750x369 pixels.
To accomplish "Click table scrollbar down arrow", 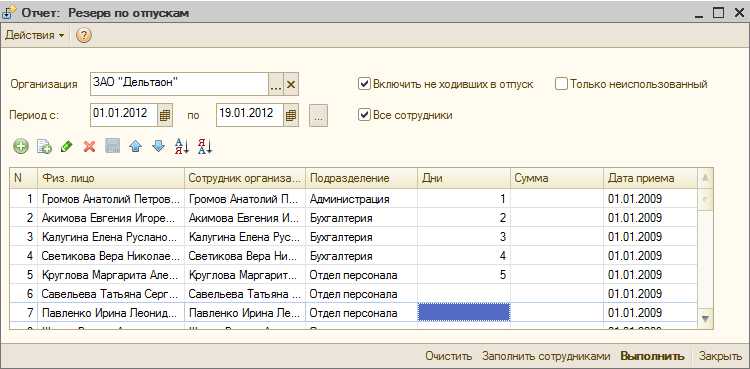I will click(706, 318).
